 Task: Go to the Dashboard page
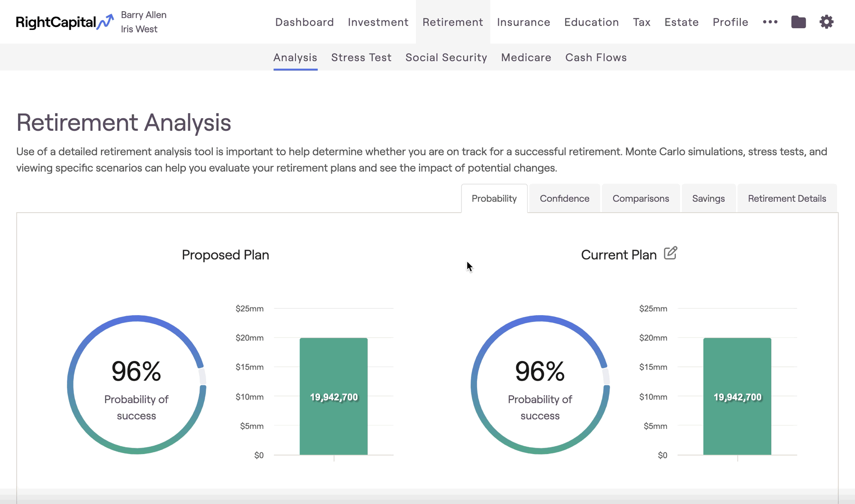(304, 22)
